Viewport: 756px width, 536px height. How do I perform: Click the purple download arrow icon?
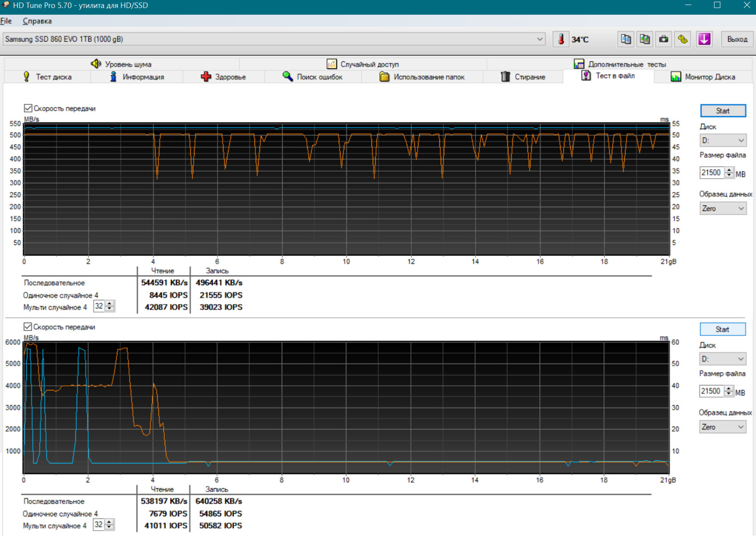click(704, 39)
